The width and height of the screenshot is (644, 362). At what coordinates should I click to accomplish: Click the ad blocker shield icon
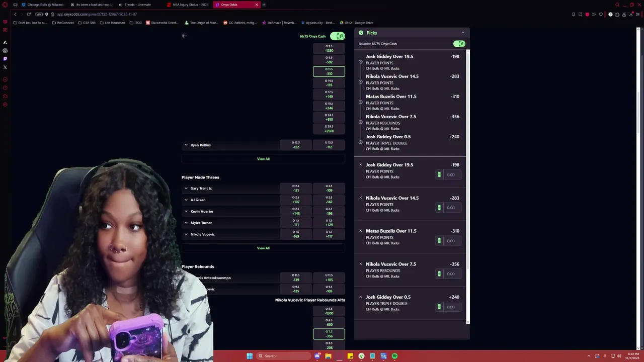pos(587,15)
